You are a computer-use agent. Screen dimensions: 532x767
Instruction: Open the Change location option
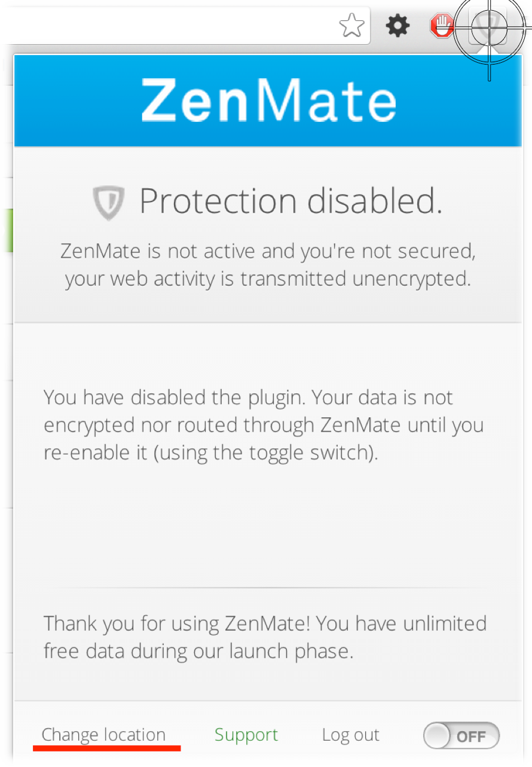pos(103,735)
